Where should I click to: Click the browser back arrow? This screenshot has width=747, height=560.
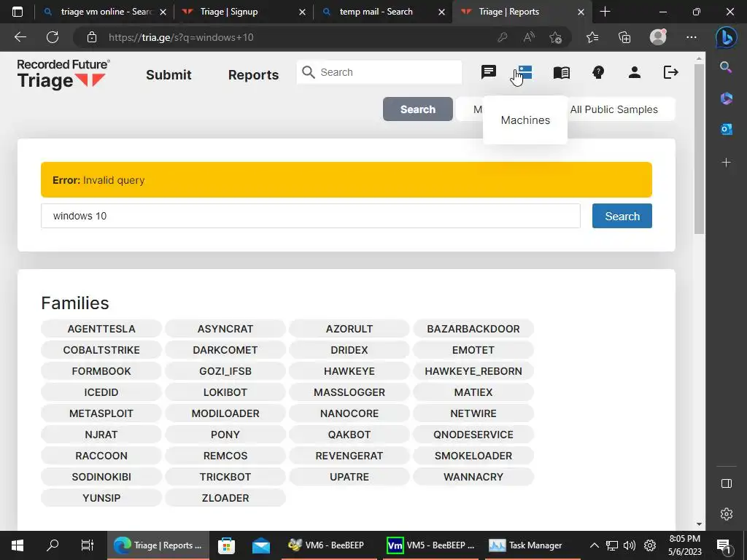coord(20,37)
